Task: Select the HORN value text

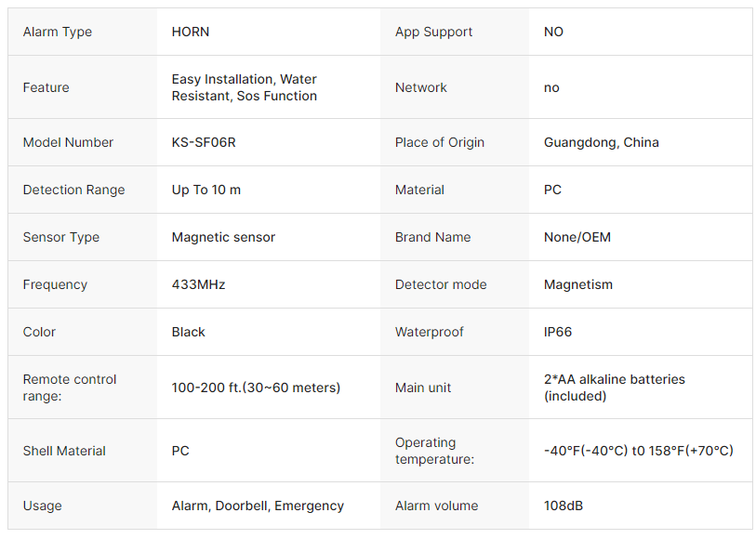Action: click(191, 32)
